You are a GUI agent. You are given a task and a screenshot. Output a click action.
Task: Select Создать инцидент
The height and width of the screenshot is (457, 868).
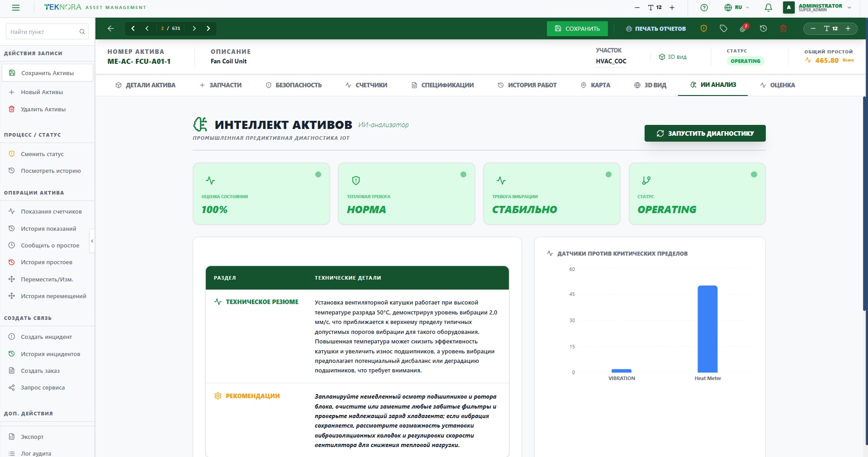[47, 337]
